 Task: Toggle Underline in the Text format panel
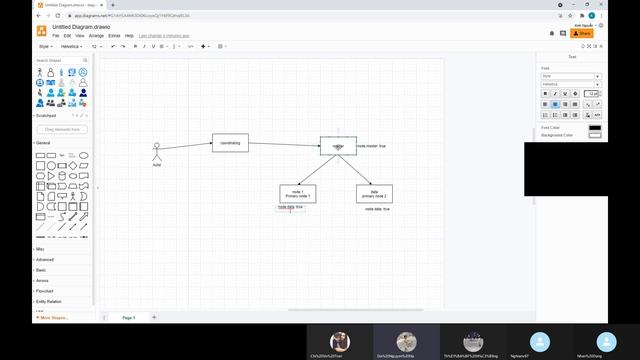[565, 94]
